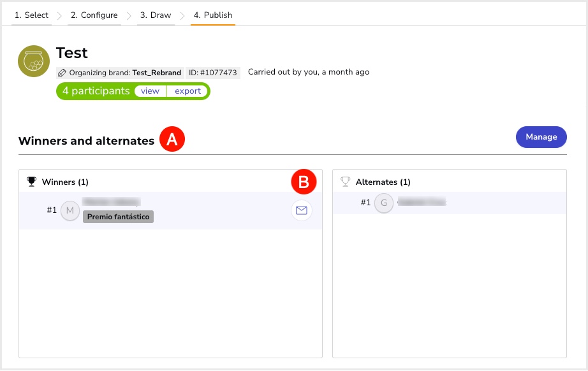Click the alternate's G avatar

pos(383,203)
